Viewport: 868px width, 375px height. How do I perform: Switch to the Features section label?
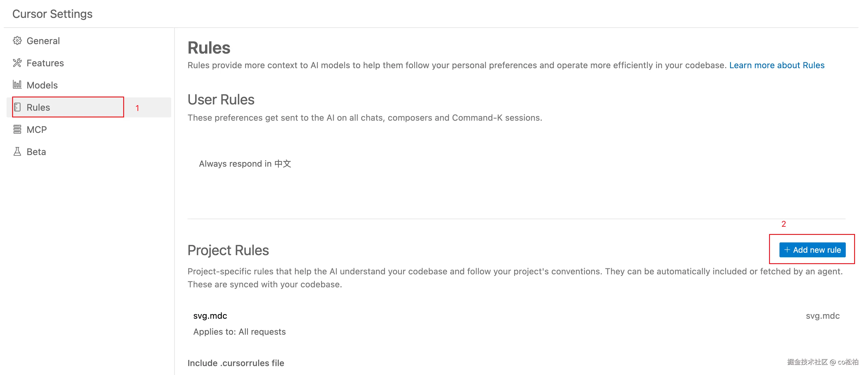point(45,63)
